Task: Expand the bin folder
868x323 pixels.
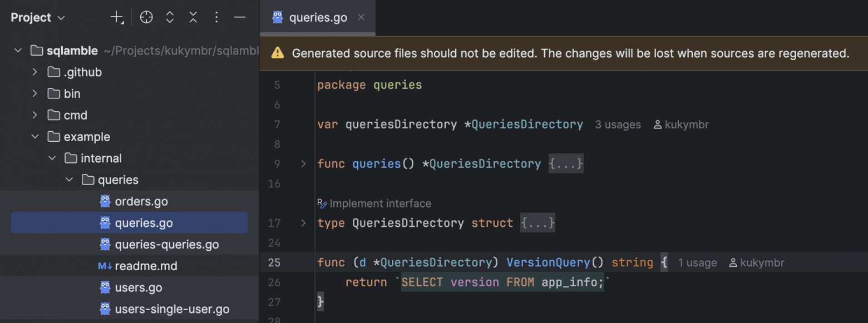Action: coord(35,94)
